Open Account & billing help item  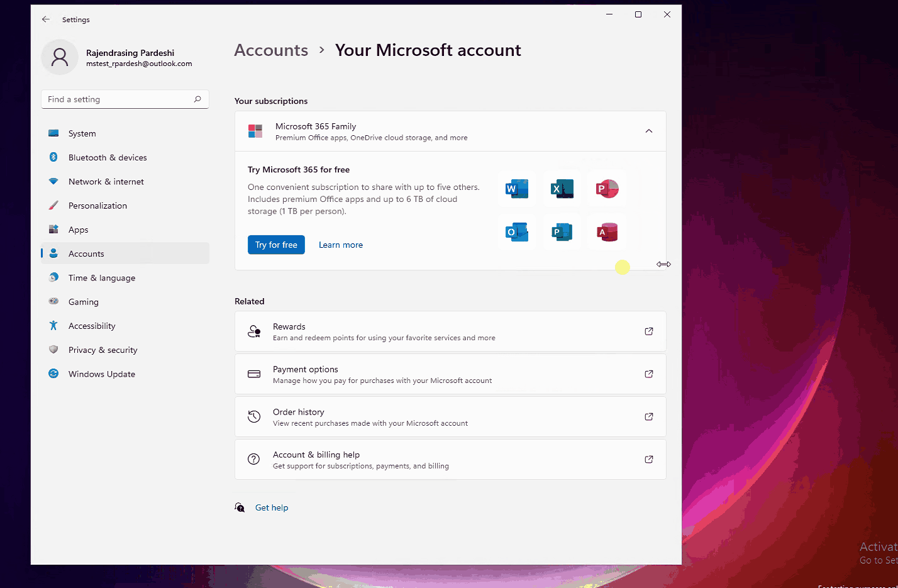point(450,459)
